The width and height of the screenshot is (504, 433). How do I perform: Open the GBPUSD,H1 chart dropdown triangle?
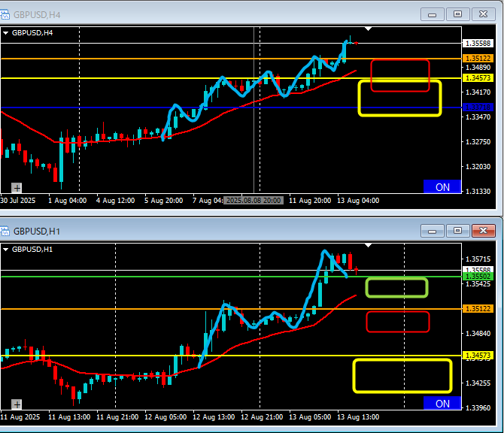tap(5, 250)
